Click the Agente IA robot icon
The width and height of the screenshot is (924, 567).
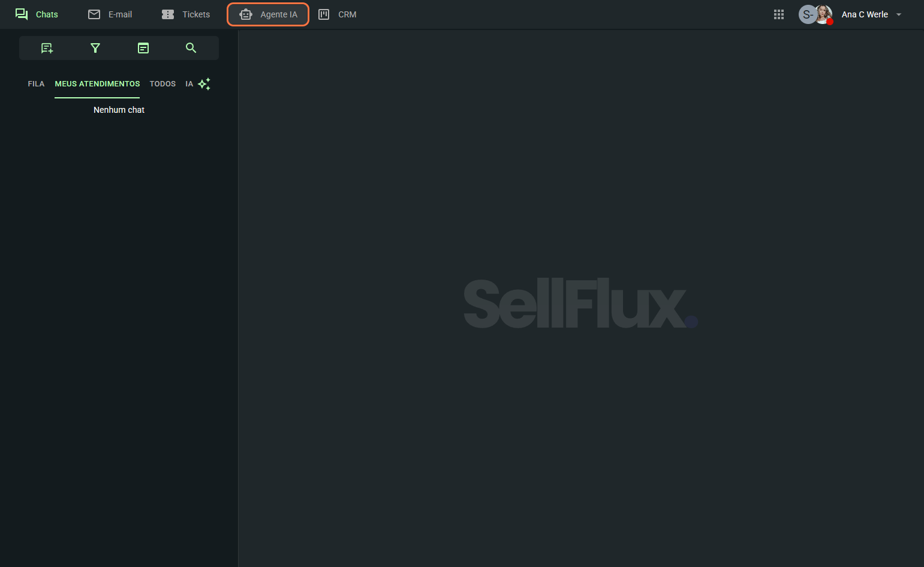tap(246, 14)
